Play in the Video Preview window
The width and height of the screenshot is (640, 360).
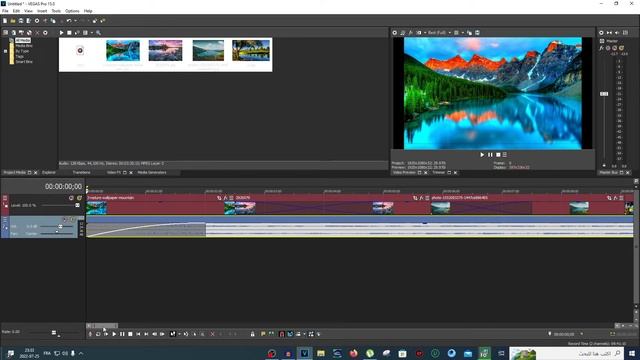point(482,155)
